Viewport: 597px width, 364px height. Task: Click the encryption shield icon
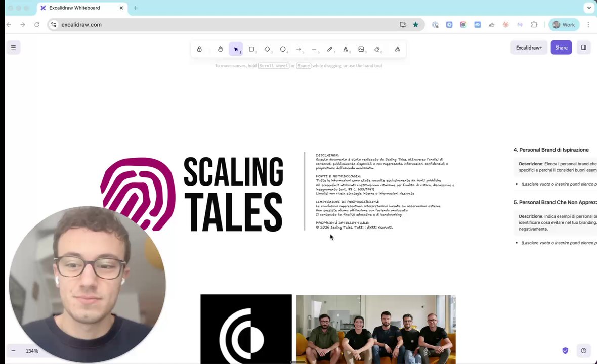click(566, 351)
